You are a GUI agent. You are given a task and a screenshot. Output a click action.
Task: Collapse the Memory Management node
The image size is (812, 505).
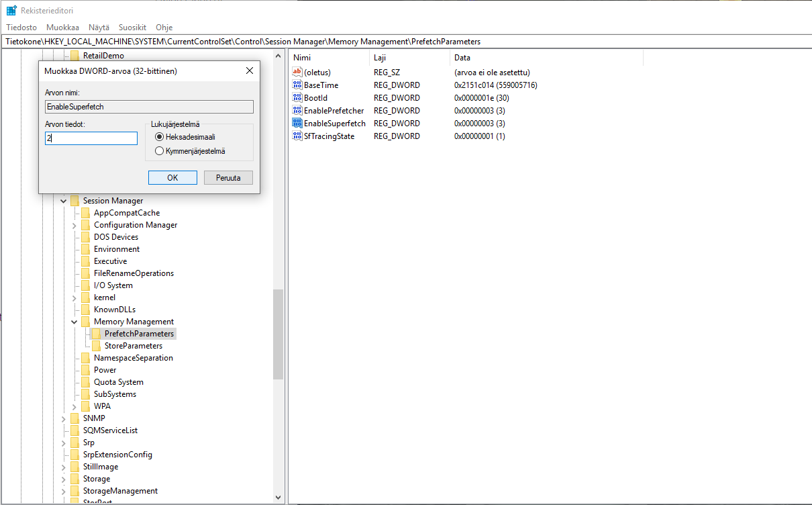coord(74,322)
